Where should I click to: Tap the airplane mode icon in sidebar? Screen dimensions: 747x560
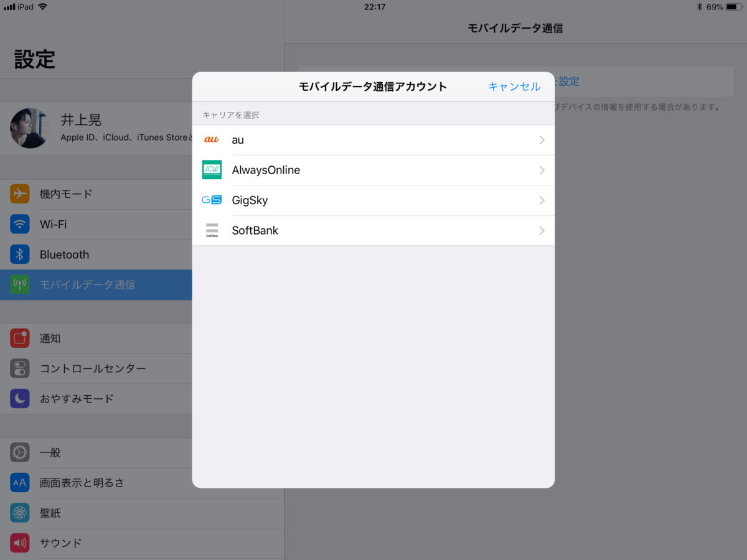point(20,194)
